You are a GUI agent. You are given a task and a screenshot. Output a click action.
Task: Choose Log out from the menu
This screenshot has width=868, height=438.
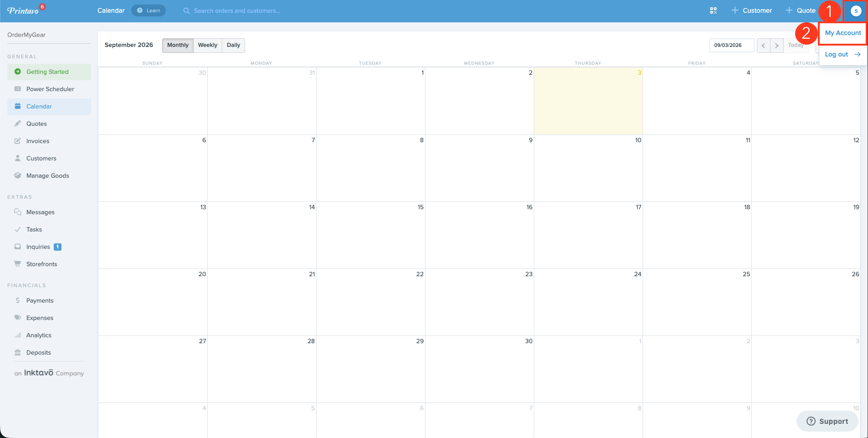(842, 54)
